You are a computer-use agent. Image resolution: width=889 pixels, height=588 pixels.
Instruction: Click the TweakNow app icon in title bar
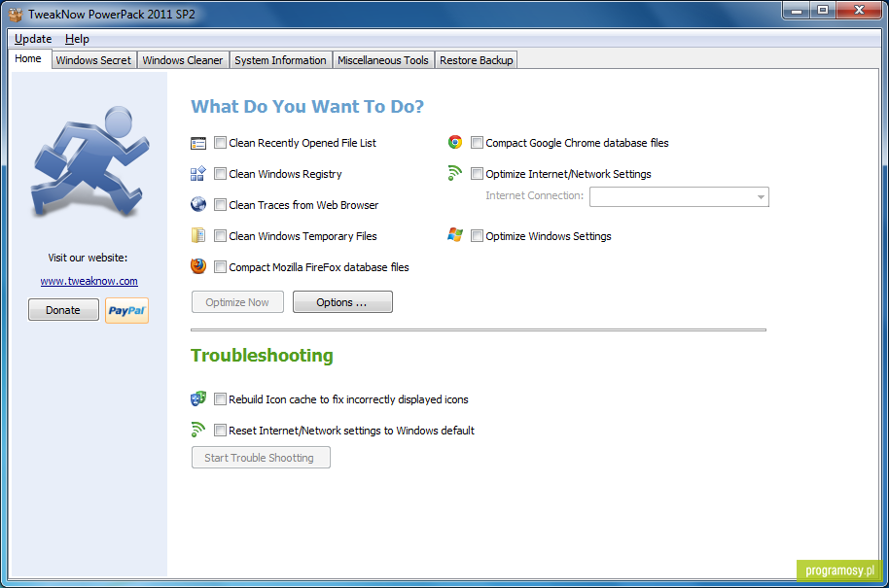pyautogui.click(x=16, y=15)
